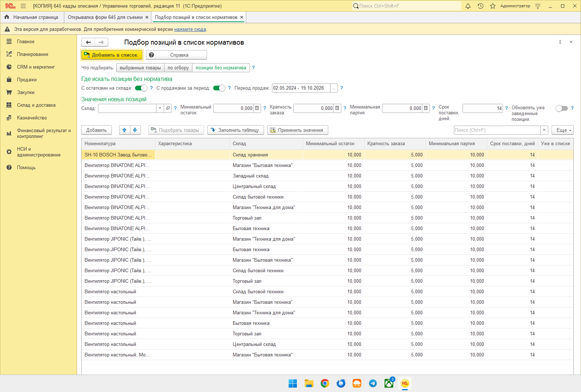Follow нажмите сюда link
The image size is (581, 392).
[190, 29]
